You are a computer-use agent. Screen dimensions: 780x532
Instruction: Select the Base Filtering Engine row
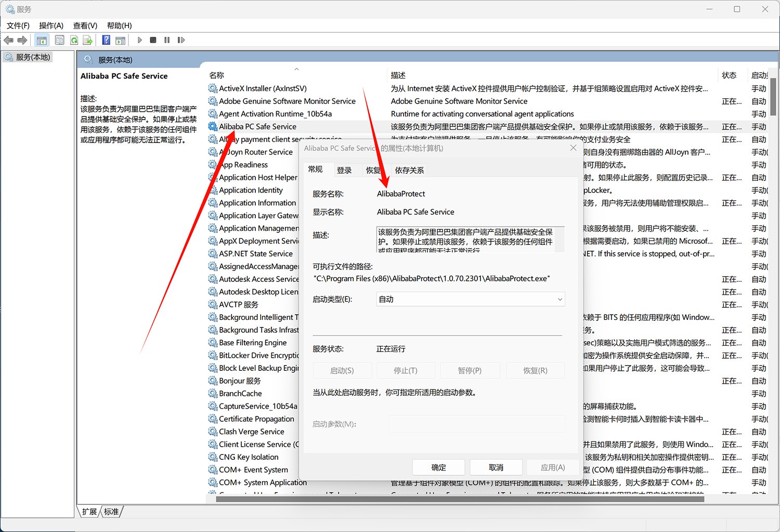coord(253,343)
